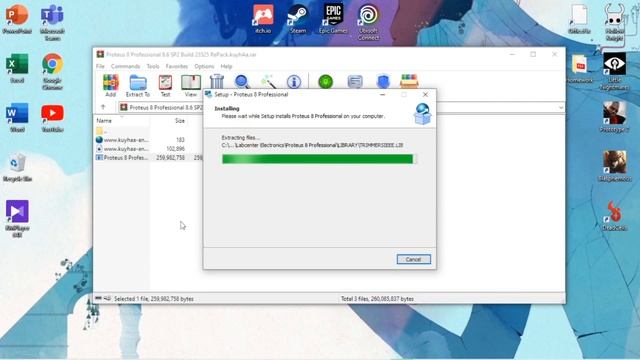Click the green installation progress bar
Screen dimensions: 640x360
[319, 159]
